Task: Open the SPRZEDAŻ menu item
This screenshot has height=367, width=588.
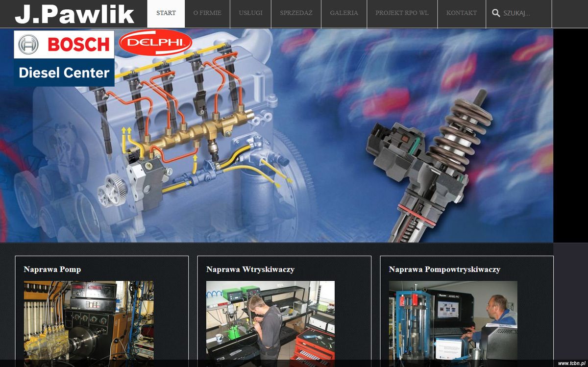Action: (296, 13)
